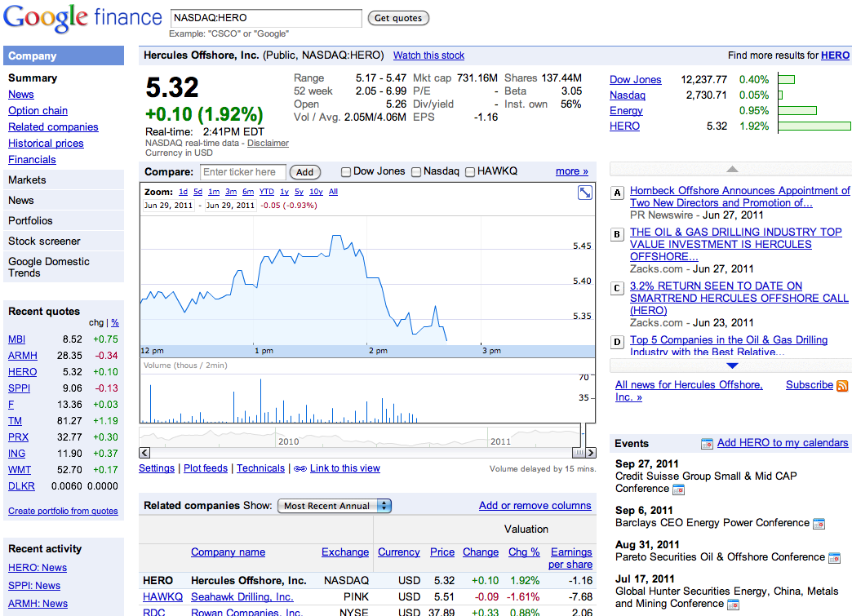The height and width of the screenshot is (616, 852).
Task: Set chart zoom to 10y
Action: [316, 192]
